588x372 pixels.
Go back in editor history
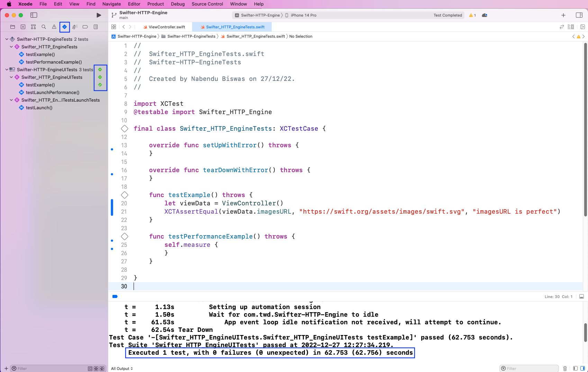(124, 27)
